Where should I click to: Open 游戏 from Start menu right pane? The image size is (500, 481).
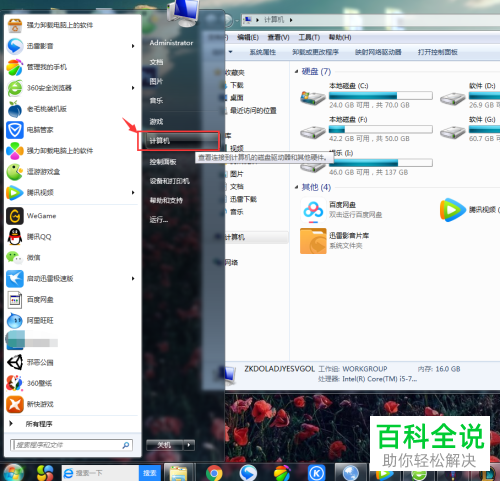[x=156, y=122]
